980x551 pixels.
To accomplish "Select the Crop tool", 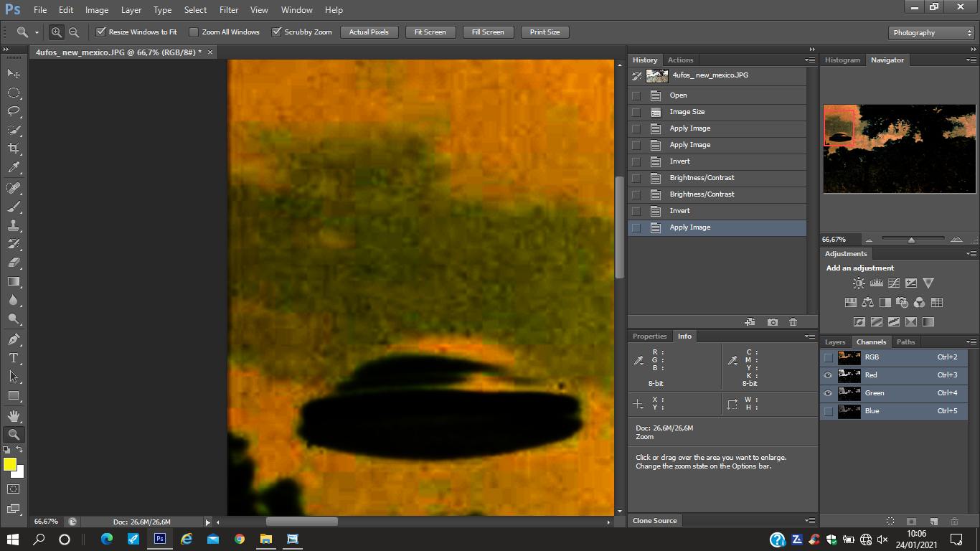I will click(x=14, y=149).
